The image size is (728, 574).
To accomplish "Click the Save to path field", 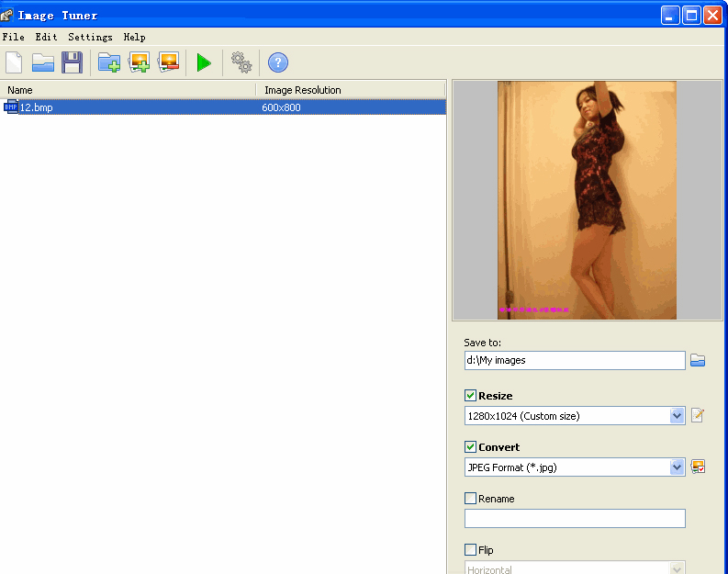I will [575, 360].
